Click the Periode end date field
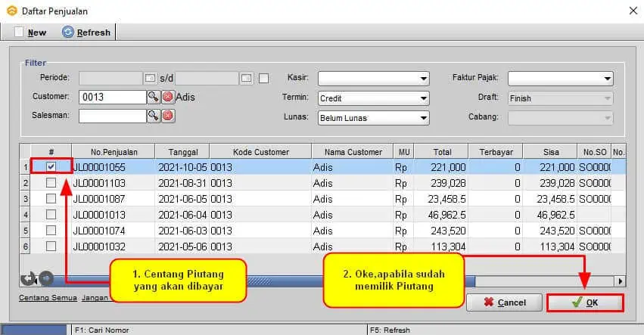The height and width of the screenshot is (335, 644). pyautogui.click(x=207, y=78)
